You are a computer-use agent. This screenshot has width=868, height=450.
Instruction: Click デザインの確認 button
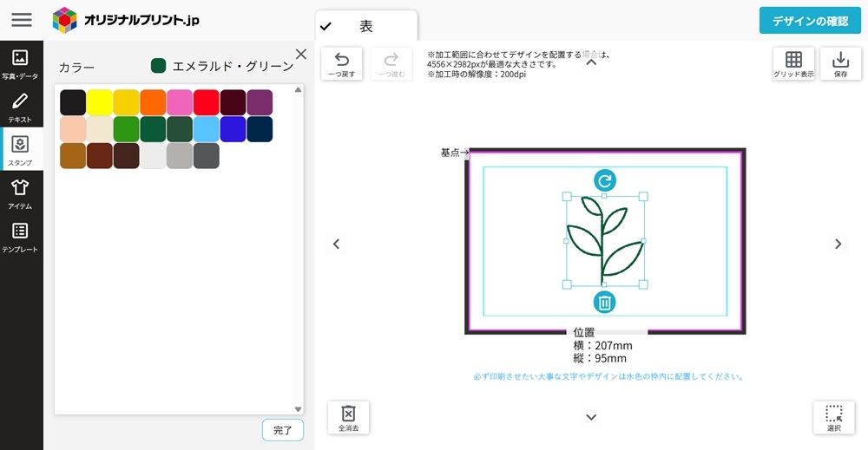(810, 21)
